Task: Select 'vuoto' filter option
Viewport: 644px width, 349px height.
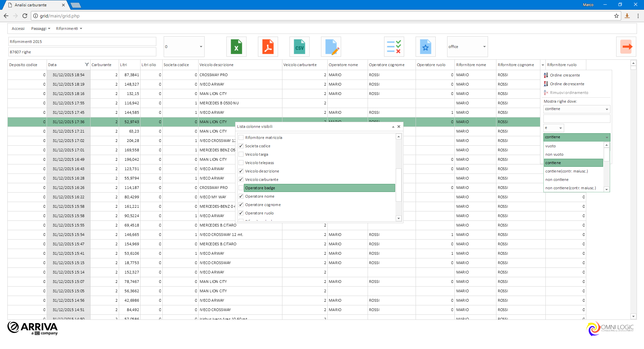Action: pyautogui.click(x=573, y=146)
